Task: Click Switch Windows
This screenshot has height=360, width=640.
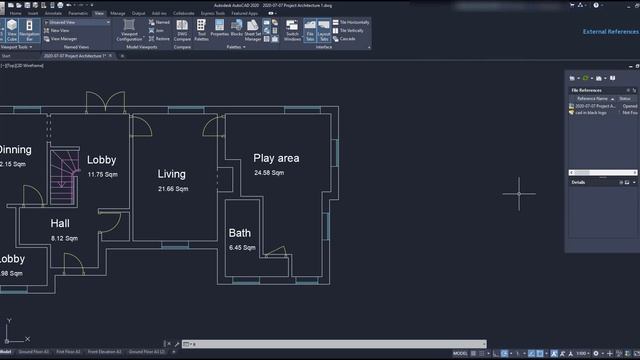Action: (292, 30)
